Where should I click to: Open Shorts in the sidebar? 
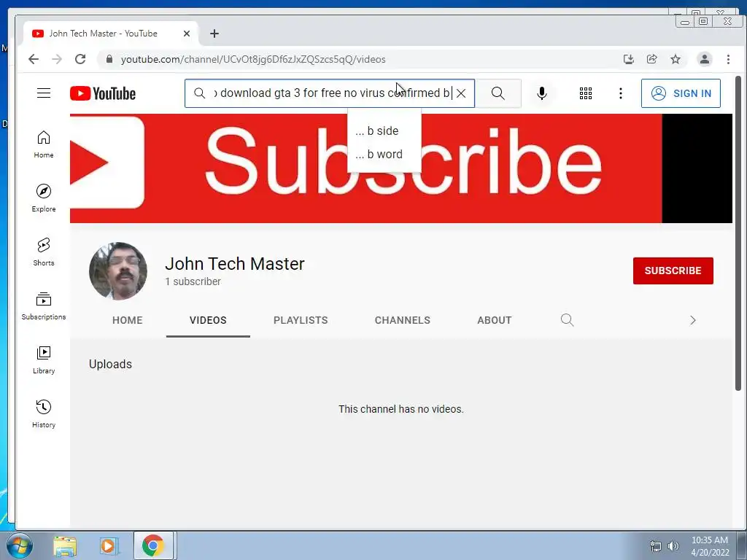click(43, 252)
